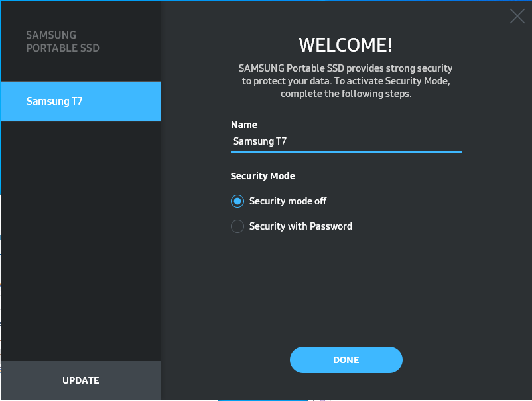Screen dimensions: 532x401
Task: Confirm setup with the DONE button
Action: click(x=346, y=360)
